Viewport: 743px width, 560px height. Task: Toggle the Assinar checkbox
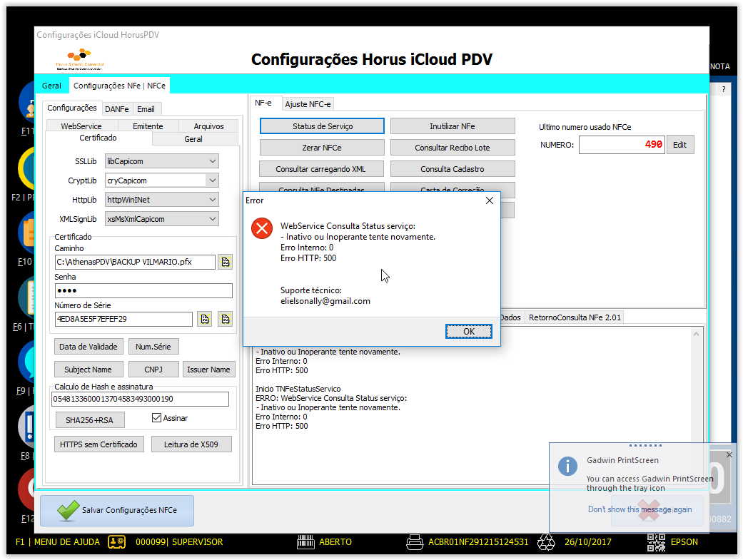156,418
